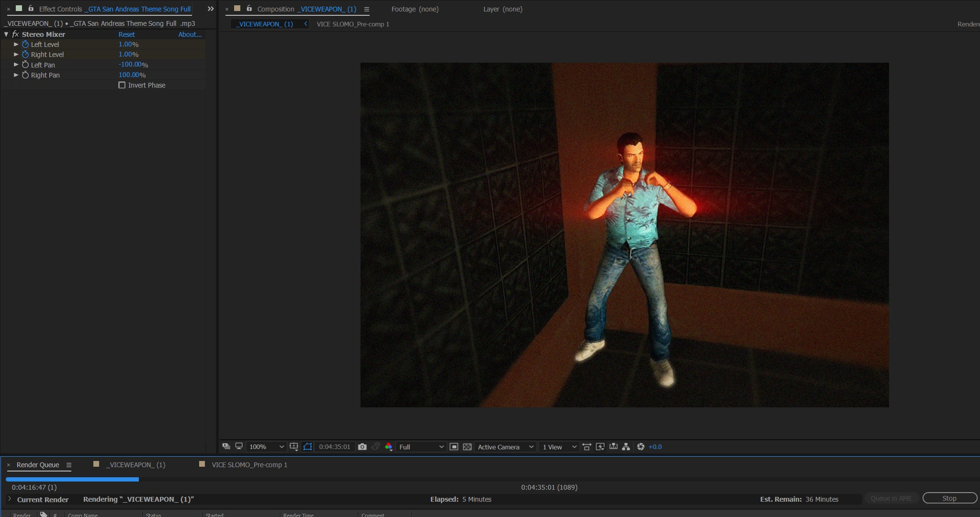Enable the Invert Phase checkbox
The height and width of the screenshot is (517, 980).
(x=122, y=85)
